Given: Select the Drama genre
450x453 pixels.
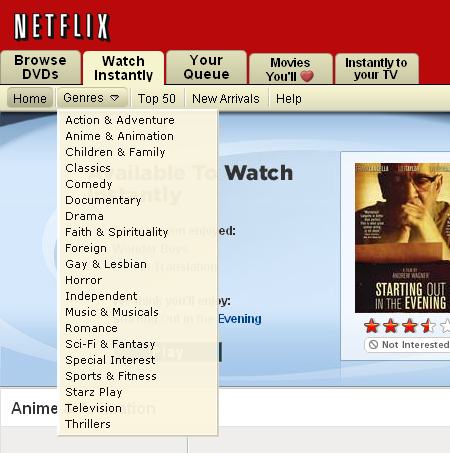Looking at the screenshot, I should (84, 216).
